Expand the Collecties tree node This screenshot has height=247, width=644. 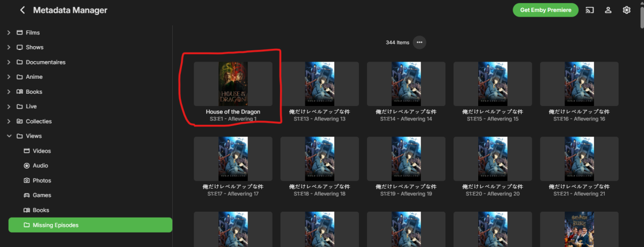9,121
